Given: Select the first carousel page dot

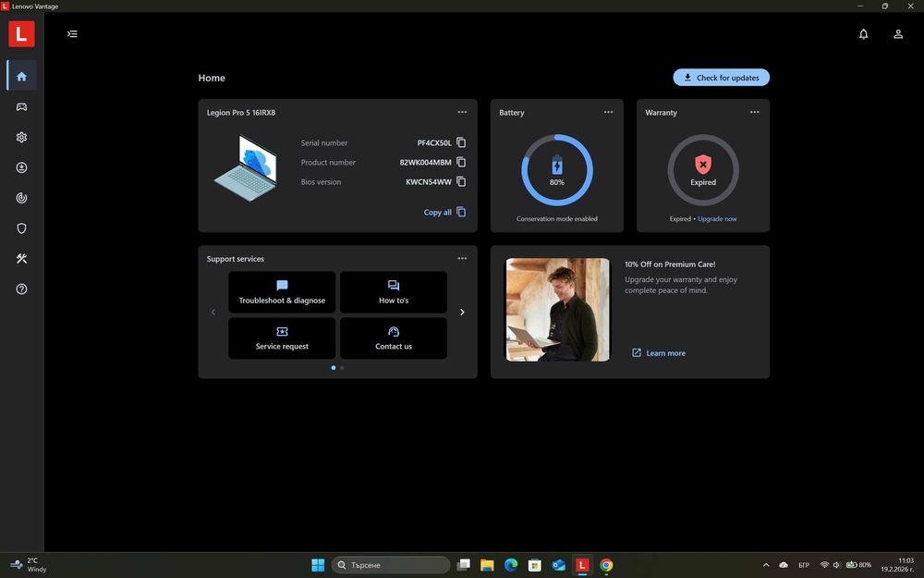Looking at the screenshot, I should (334, 367).
